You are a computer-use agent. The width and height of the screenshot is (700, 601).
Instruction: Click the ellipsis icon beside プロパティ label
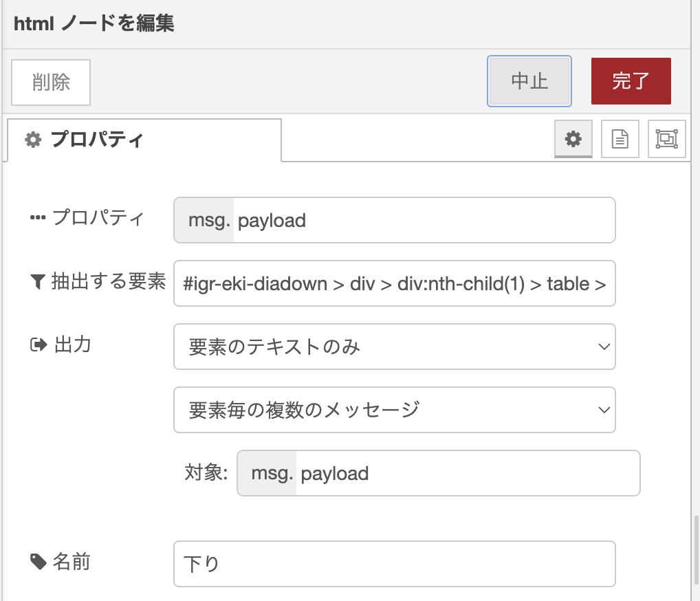(x=38, y=218)
